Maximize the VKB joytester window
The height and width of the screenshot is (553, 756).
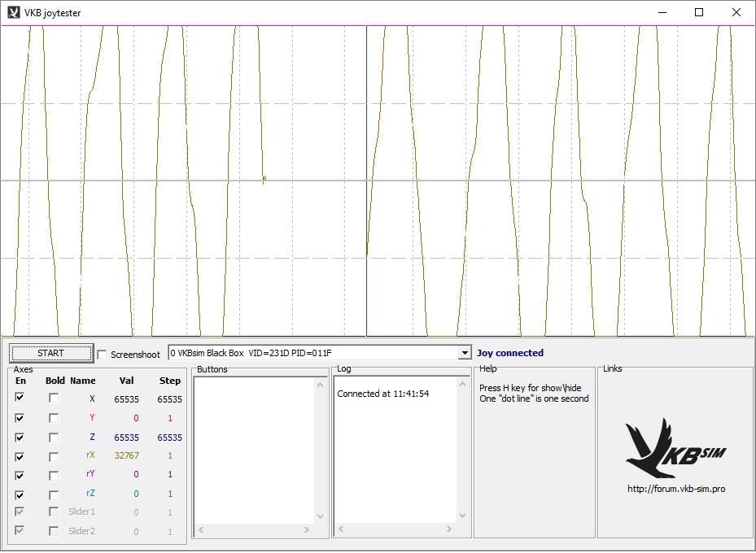tap(698, 12)
